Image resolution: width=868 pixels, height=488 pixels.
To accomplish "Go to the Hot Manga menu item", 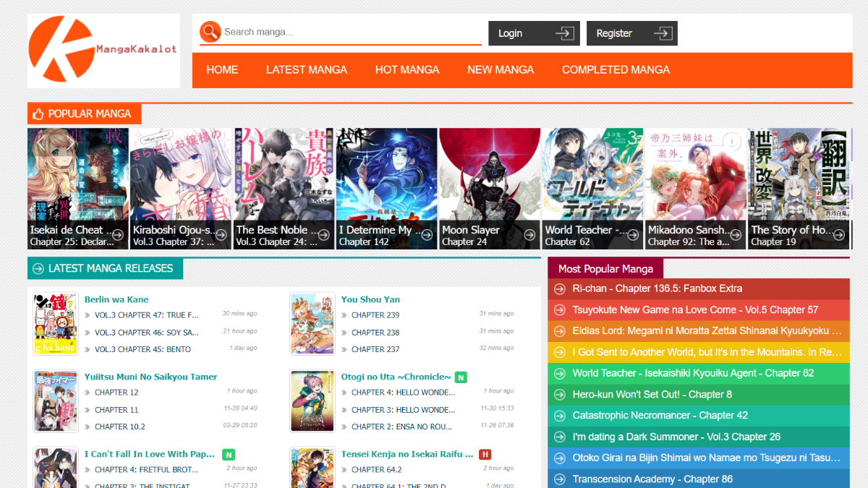I will tap(407, 70).
